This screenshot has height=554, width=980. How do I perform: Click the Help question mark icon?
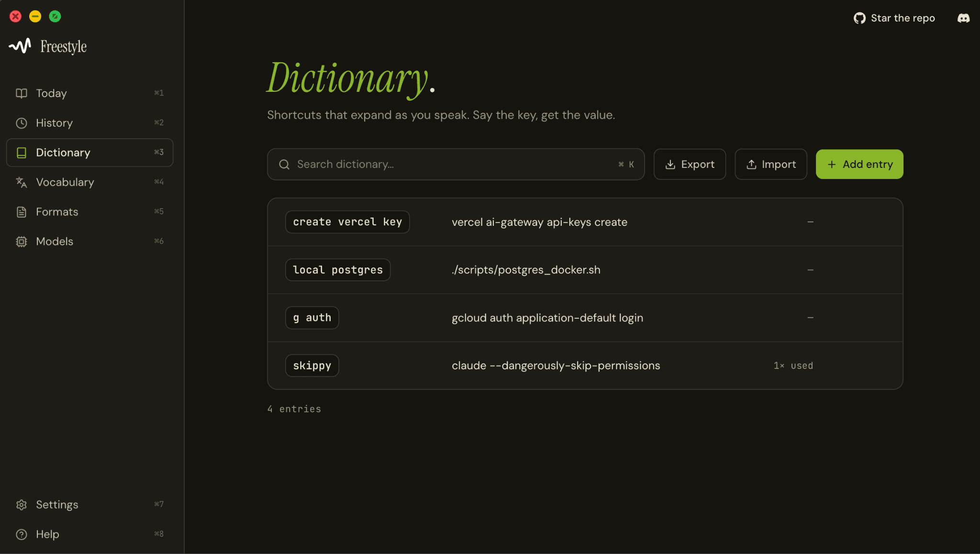[x=22, y=534]
